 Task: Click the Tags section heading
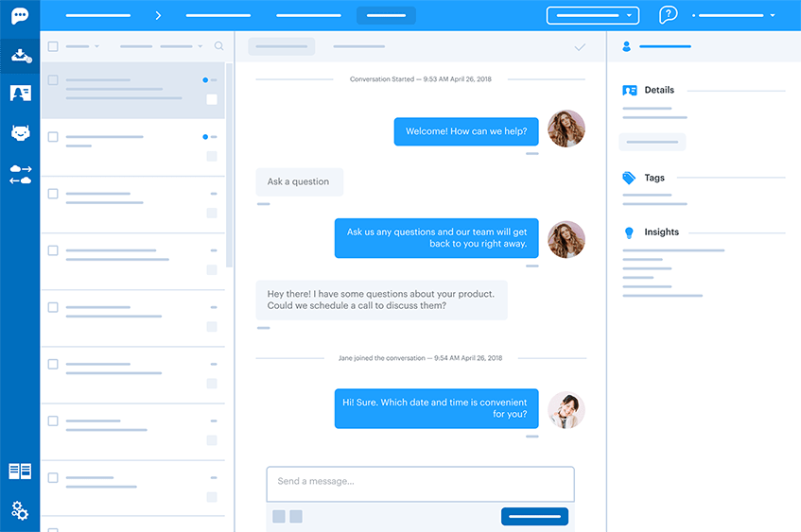653,178
